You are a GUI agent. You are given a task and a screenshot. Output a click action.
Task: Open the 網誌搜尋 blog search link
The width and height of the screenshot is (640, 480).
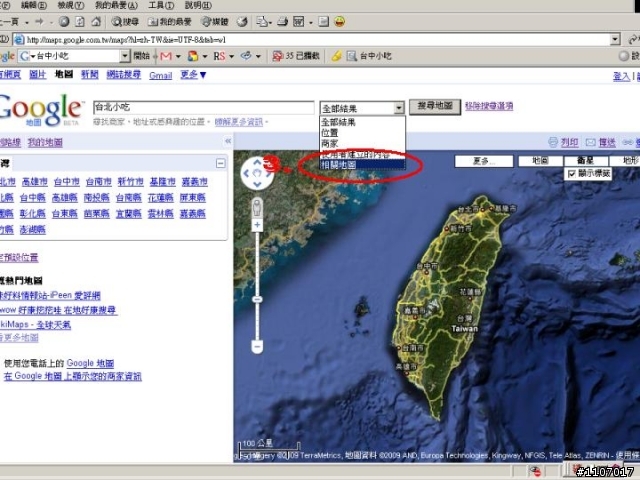124,74
